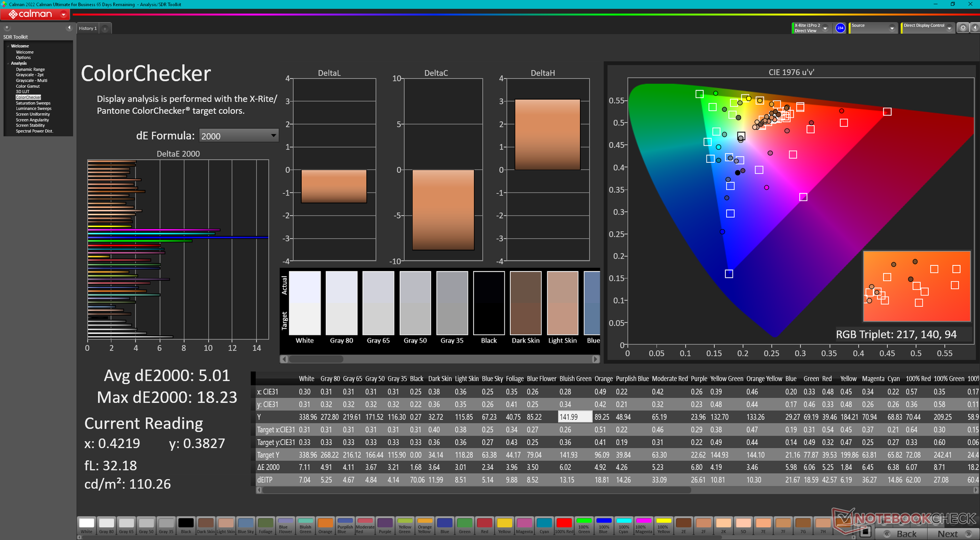Click the swatch strip right scroll arrow
Image resolution: width=980 pixels, height=540 pixels.
click(595, 359)
